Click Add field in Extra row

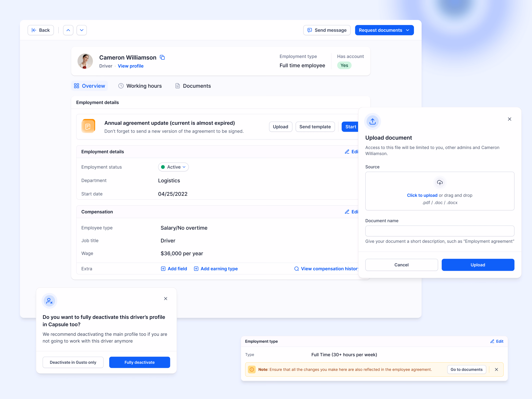pos(174,269)
